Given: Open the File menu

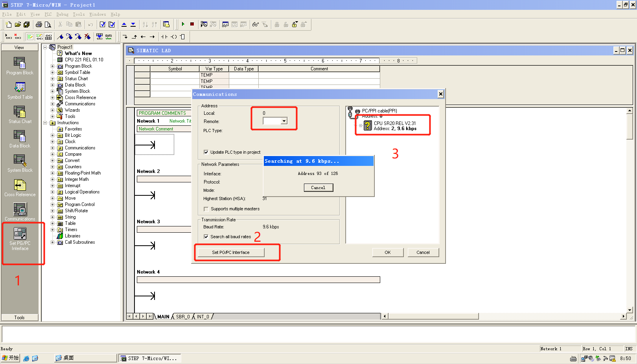Looking at the screenshot, I should (x=7, y=14).
